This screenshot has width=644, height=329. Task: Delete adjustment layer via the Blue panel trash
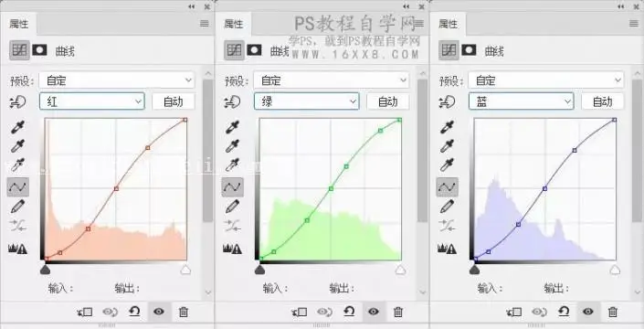tap(612, 313)
